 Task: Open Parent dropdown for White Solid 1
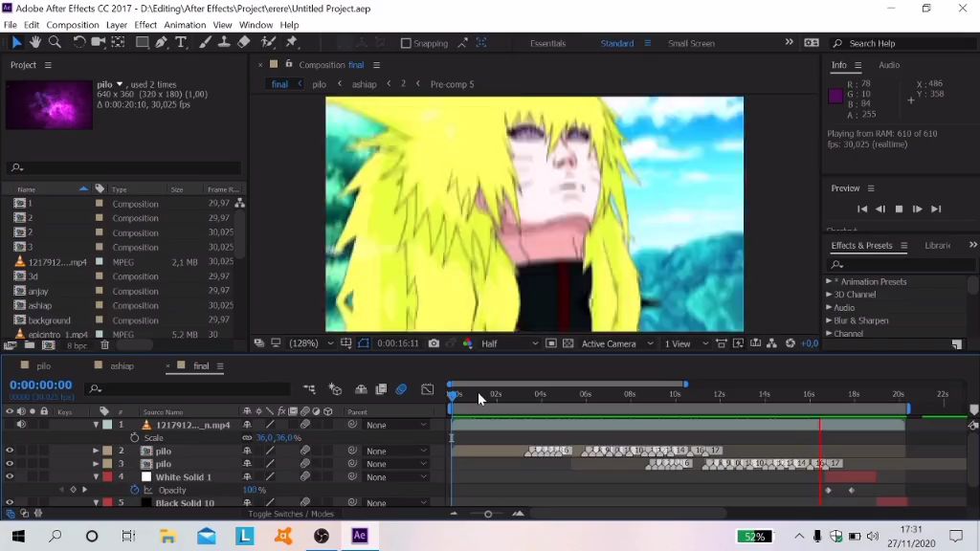[x=397, y=477]
